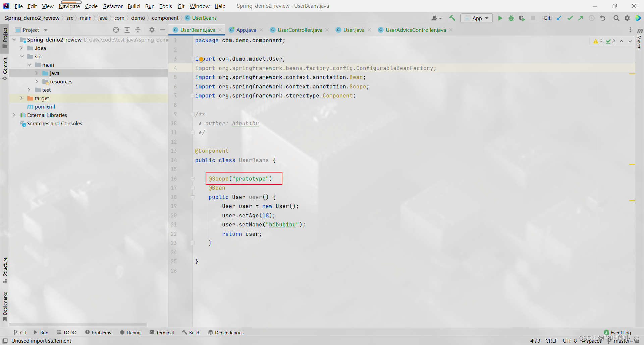
Task: Switch to App.java tab
Action: point(246,30)
